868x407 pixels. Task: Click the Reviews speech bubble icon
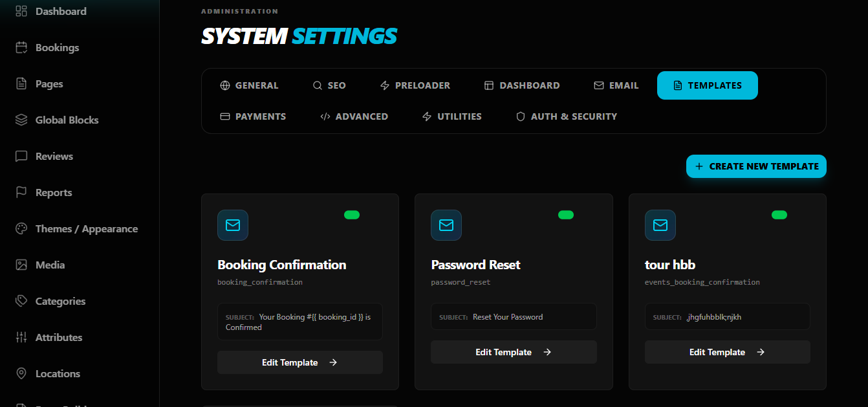pos(21,156)
